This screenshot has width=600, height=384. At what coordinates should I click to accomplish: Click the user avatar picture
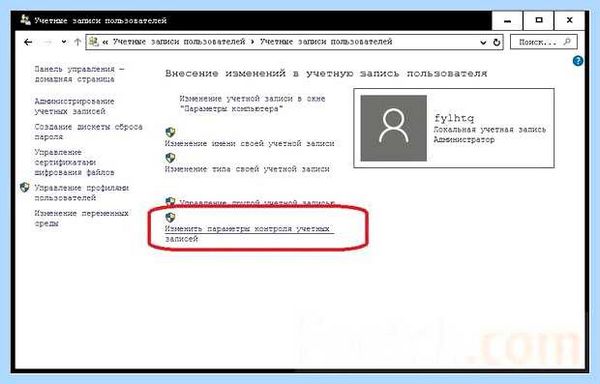click(394, 128)
